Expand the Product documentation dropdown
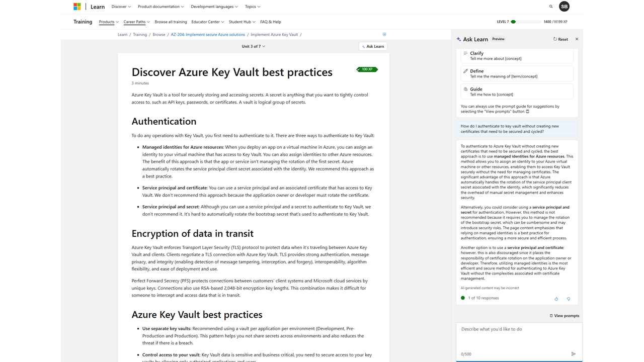Viewport: 644px width, 362px height. (x=161, y=7)
